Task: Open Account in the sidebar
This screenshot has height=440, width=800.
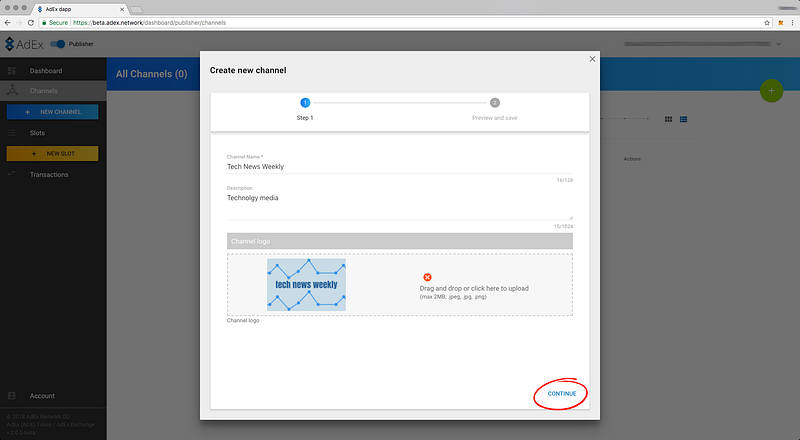Action: pyautogui.click(x=42, y=396)
